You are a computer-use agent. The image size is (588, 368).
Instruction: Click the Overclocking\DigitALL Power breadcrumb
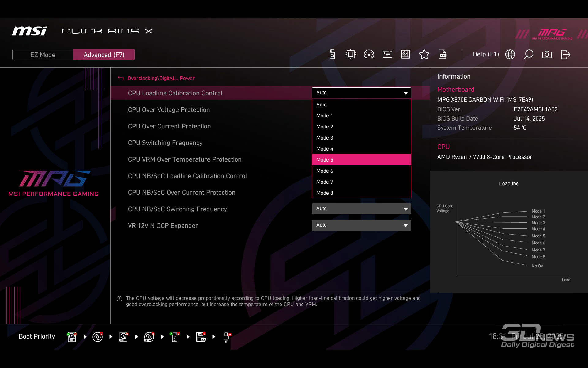pyautogui.click(x=161, y=78)
